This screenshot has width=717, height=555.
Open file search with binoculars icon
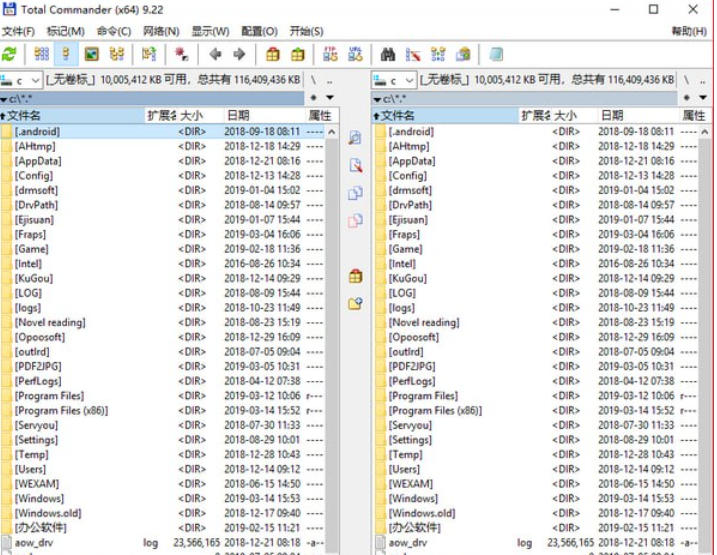388,54
